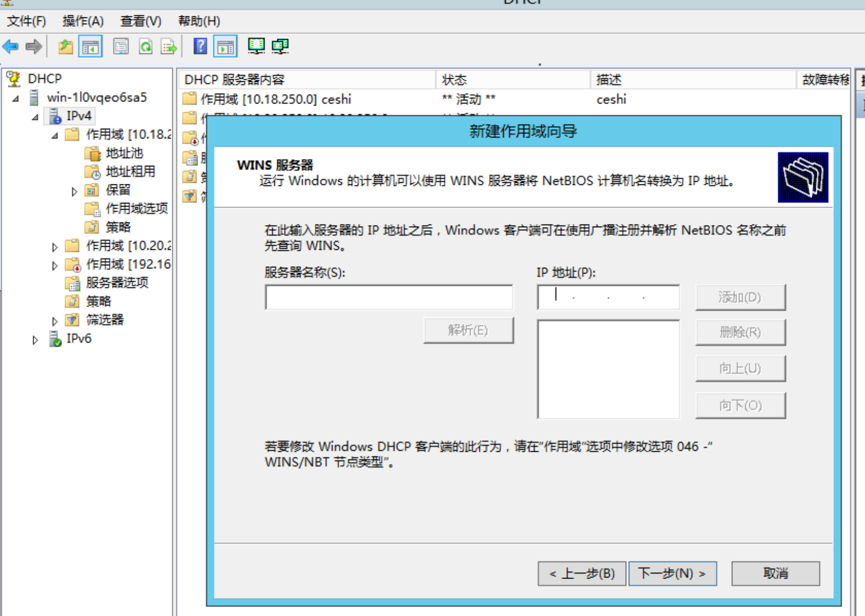Click the Export List toolbar icon
865x616 pixels.
coord(169,46)
